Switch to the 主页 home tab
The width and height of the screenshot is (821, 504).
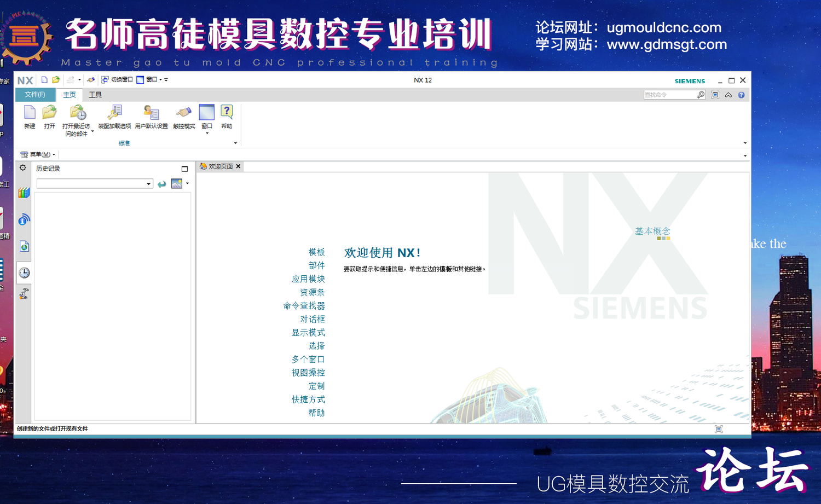point(70,95)
